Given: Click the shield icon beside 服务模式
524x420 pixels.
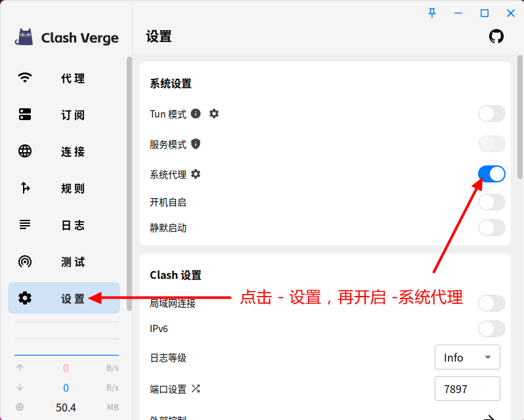Looking at the screenshot, I should [x=196, y=144].
